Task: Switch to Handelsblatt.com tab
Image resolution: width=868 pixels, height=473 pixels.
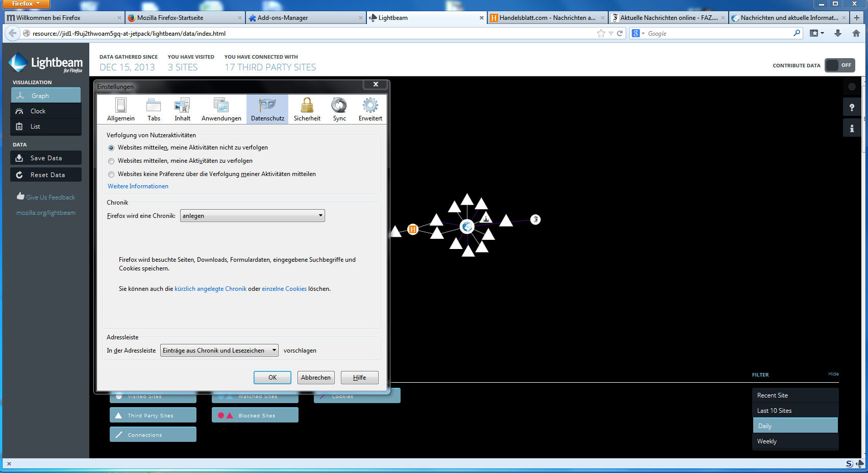Action: (x=547, y=17)
